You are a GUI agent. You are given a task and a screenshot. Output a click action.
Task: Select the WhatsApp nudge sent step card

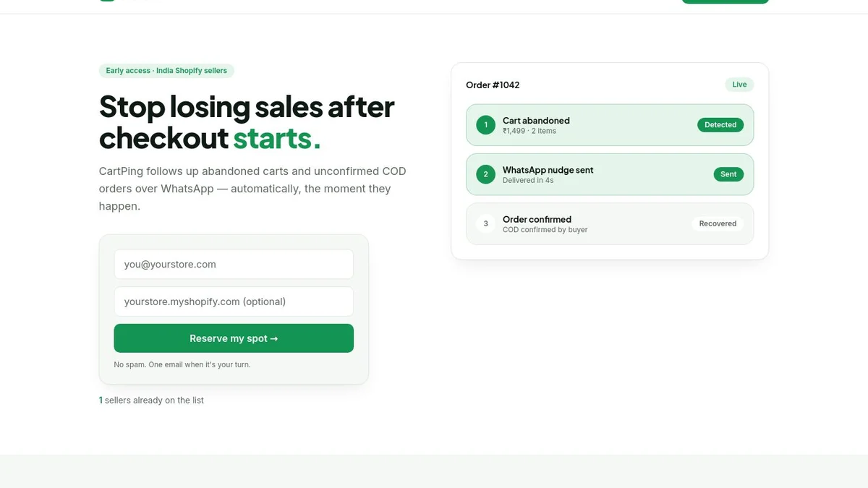(x=610, y=174)
